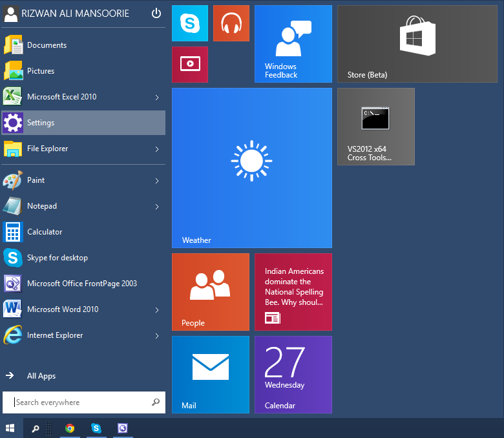Open the FrontPage taskbar icon
This screenshot has height=438, width=504.
[x=123, y=428]
